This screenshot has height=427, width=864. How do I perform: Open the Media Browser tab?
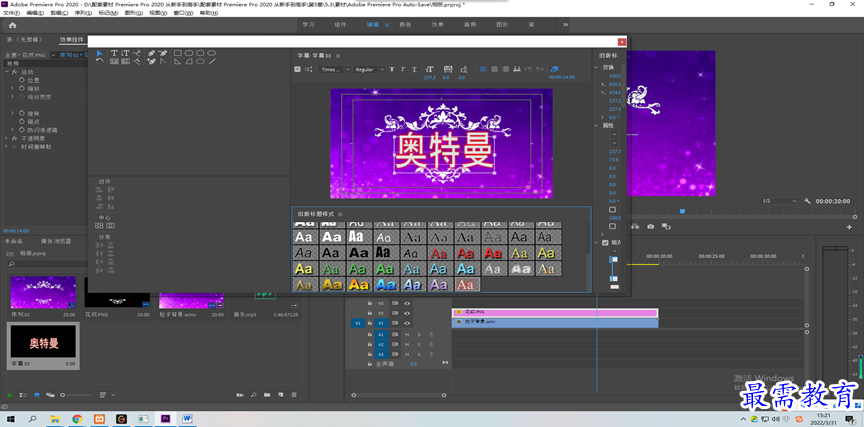(56, 241)
